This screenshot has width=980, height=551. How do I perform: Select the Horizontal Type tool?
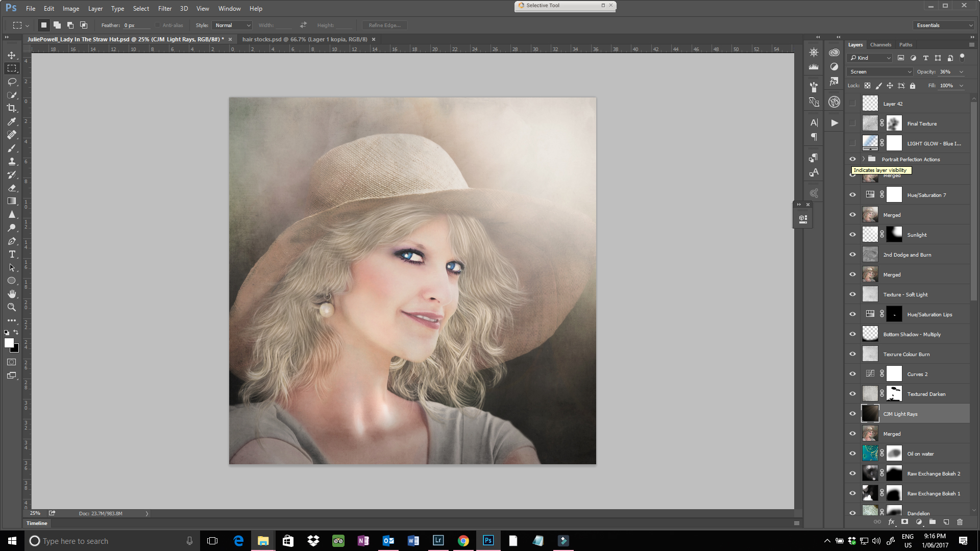(x=12, y=254)
